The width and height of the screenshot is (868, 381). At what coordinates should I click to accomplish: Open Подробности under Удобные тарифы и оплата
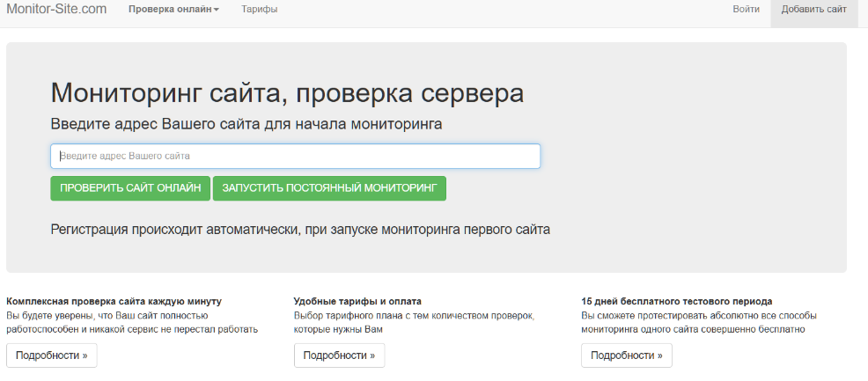pyautogui.click(x=339, y=355)
